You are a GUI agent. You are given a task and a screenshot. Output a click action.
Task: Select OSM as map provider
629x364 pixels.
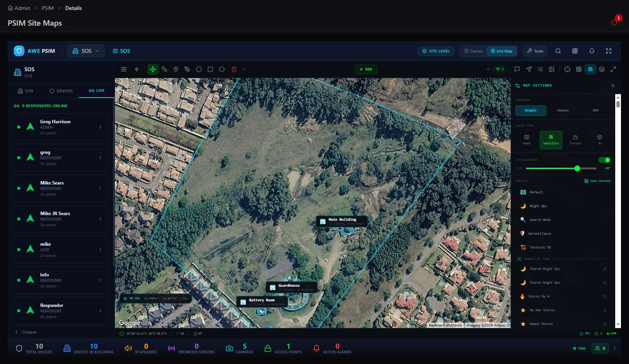(x=595, y=110)
